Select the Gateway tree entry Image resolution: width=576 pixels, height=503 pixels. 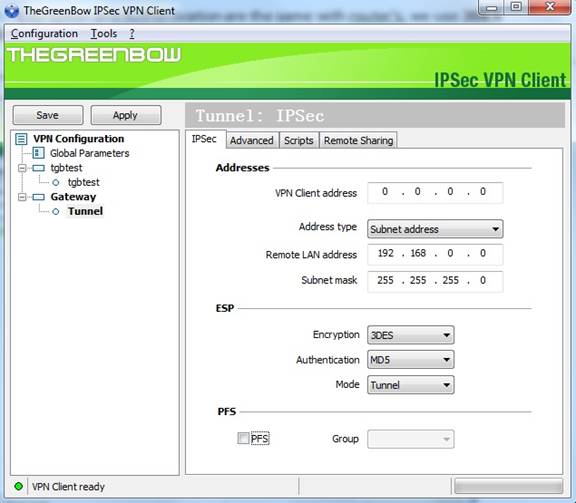coord(73,197)
